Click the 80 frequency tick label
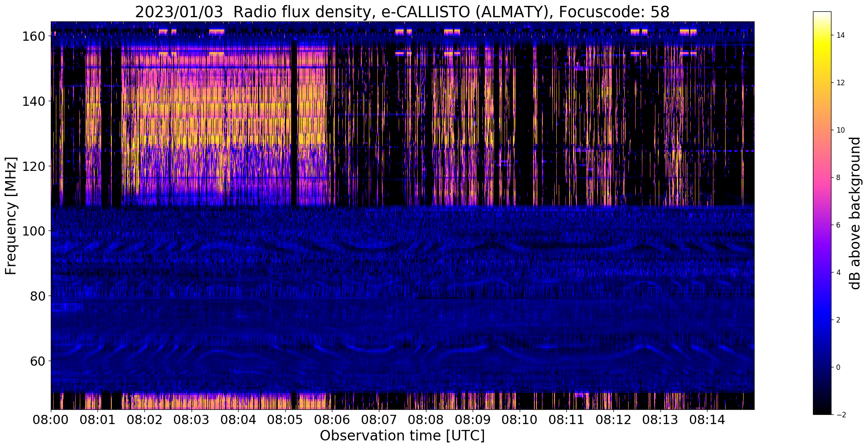 click(38, 296)
